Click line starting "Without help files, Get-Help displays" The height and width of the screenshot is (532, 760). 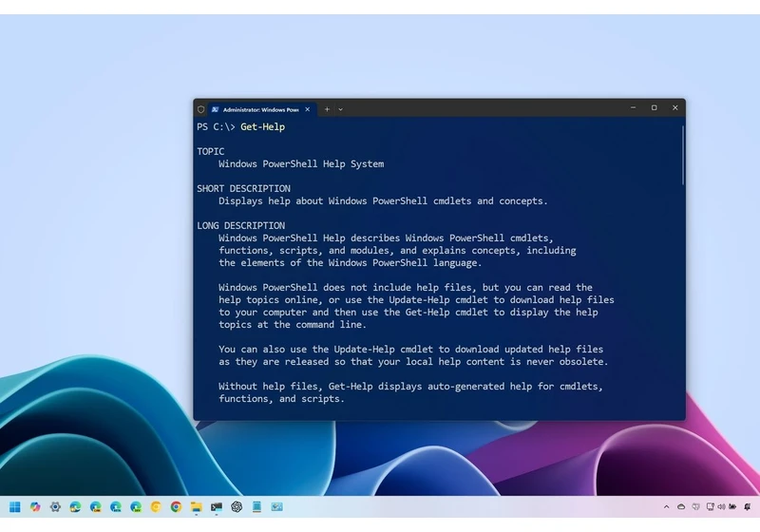411,387
